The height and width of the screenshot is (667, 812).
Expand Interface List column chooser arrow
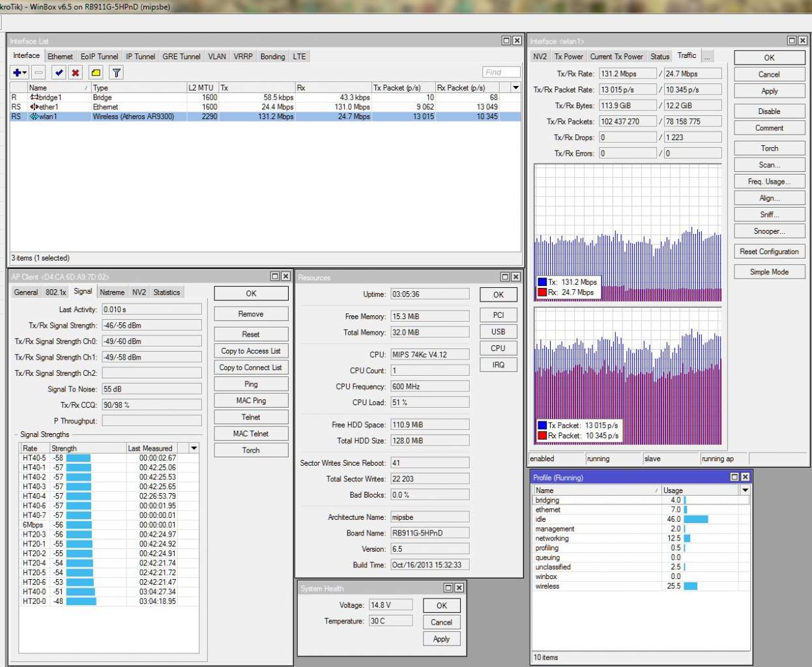(x=515, y=88)
